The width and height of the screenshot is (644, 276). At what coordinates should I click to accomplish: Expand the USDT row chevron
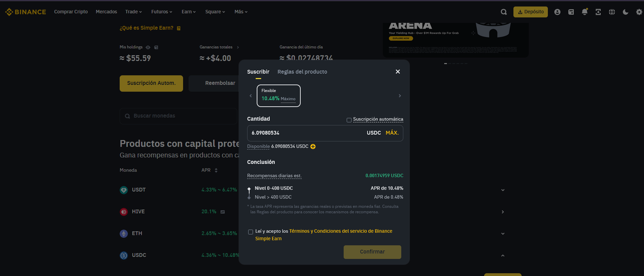click(503, 190)
